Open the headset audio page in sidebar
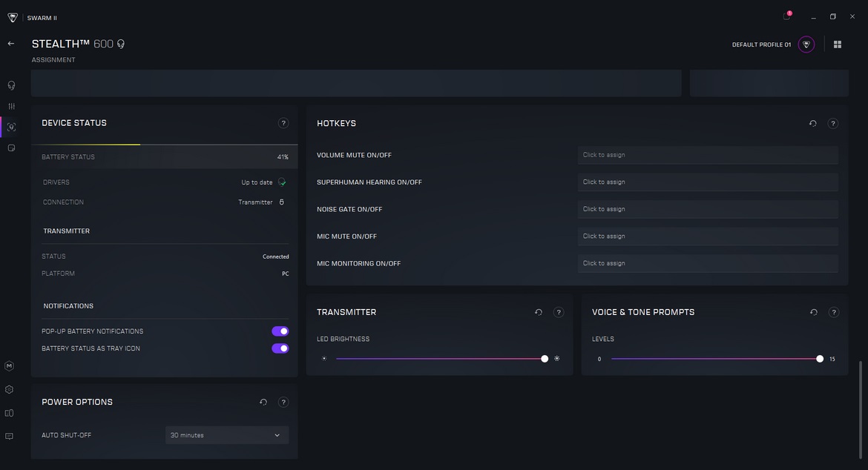 (11, 85)
